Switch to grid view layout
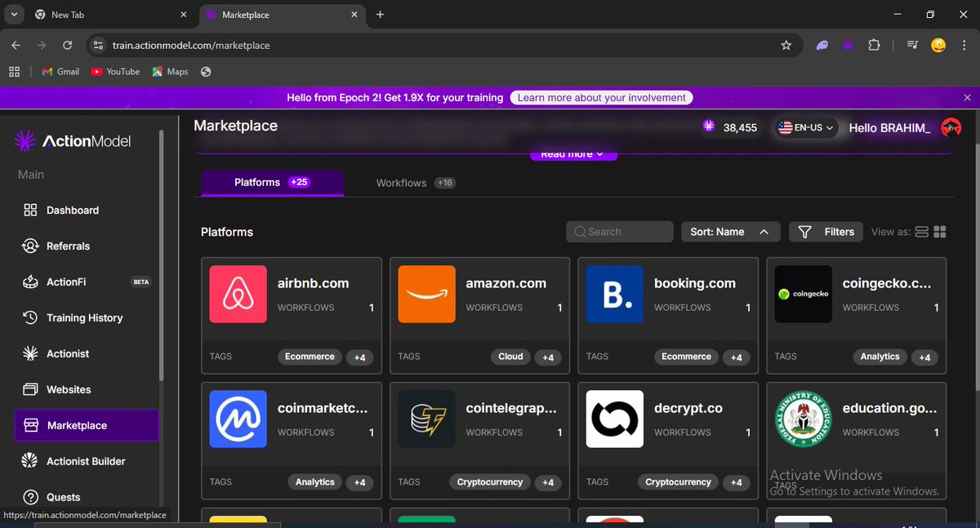 pos(939,232)
